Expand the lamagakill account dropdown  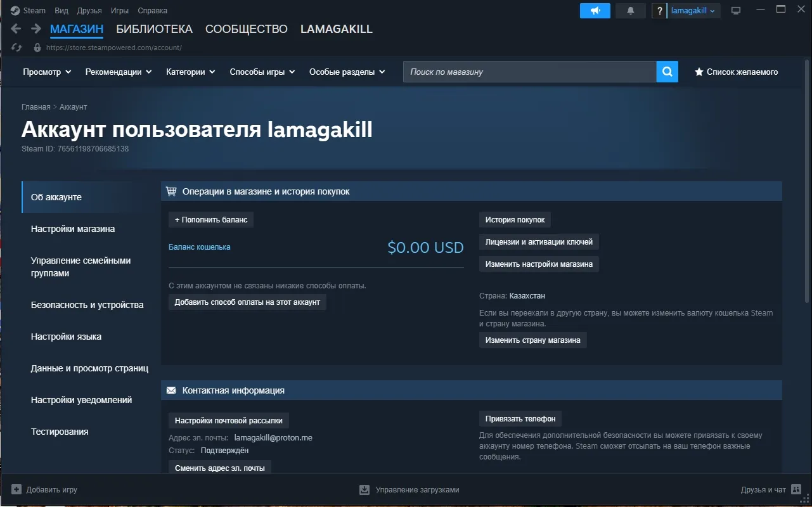693,11
